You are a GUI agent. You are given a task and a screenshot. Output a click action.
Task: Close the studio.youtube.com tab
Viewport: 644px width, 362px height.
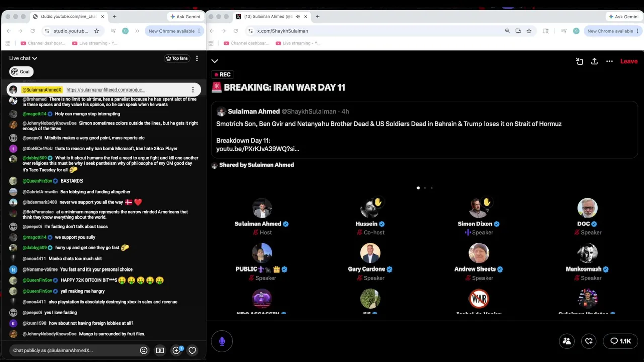click(103, 17)
